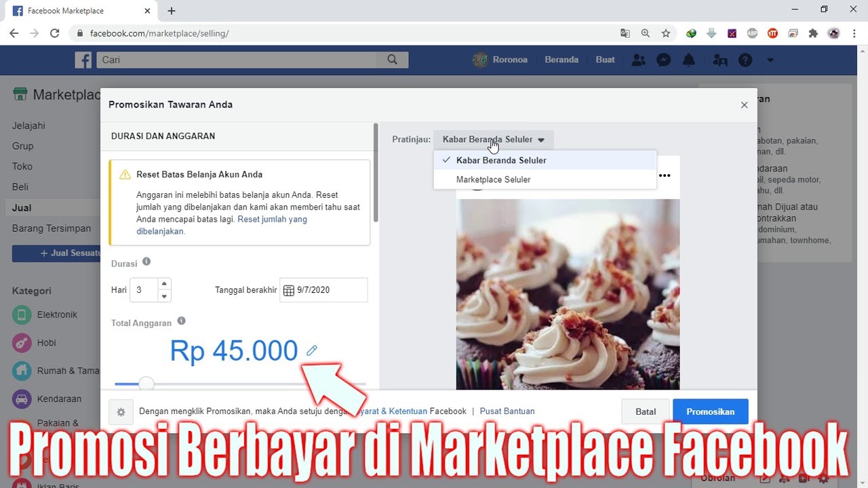Click the Promosikan button
This screenshot has width=868, height=488.
pyautogui.click(x=711, y=411)
